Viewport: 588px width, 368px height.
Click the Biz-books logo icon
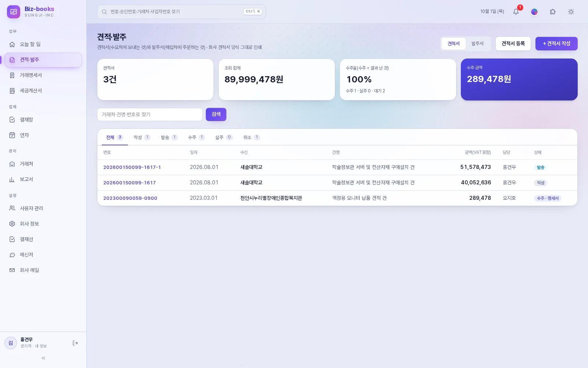pos(14,12)
